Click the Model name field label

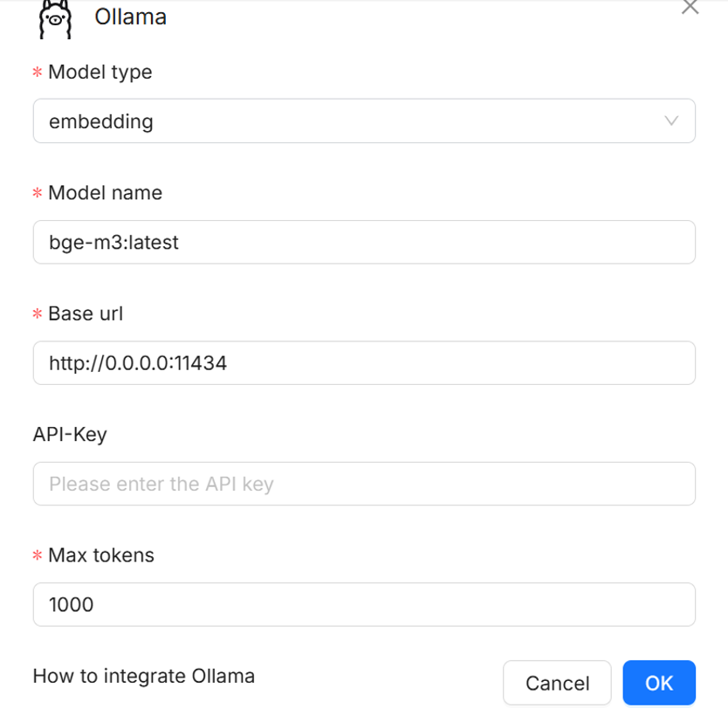point(105,193)
